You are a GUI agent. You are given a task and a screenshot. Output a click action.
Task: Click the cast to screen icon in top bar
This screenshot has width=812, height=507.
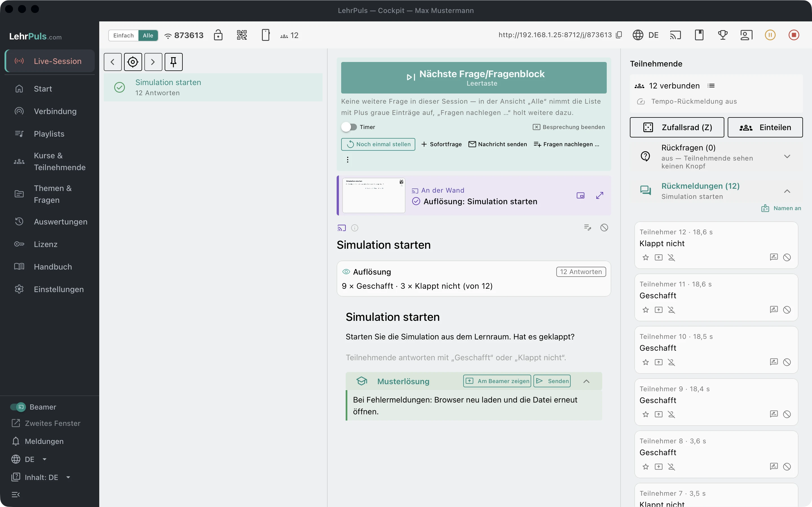[x=676, y=35]
